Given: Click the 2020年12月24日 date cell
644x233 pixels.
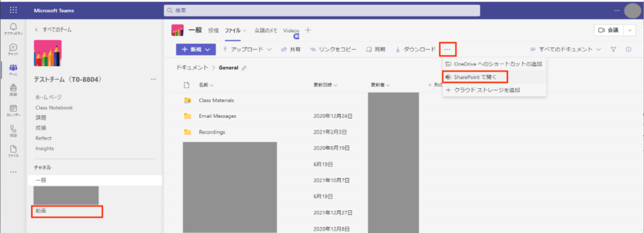Looking at the screenshot, I should pyautogui.click(x=333, y=116).
